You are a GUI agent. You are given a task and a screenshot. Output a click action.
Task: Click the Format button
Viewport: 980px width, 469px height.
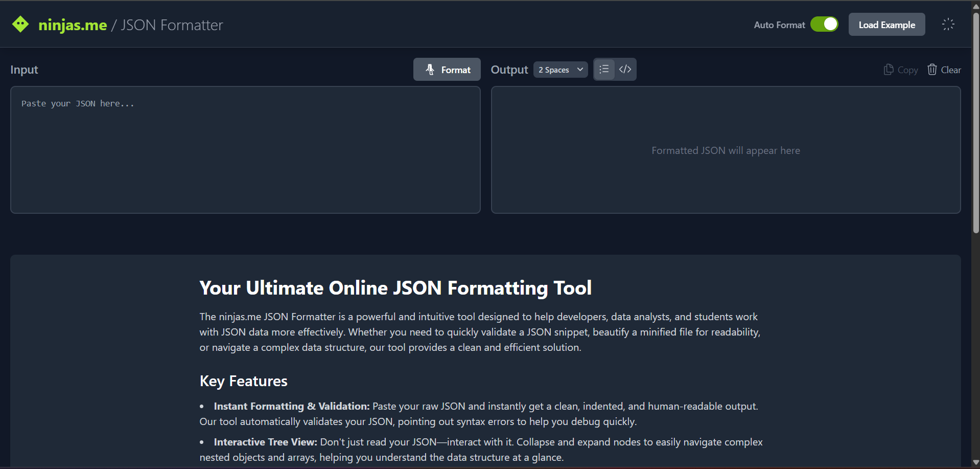447,70
